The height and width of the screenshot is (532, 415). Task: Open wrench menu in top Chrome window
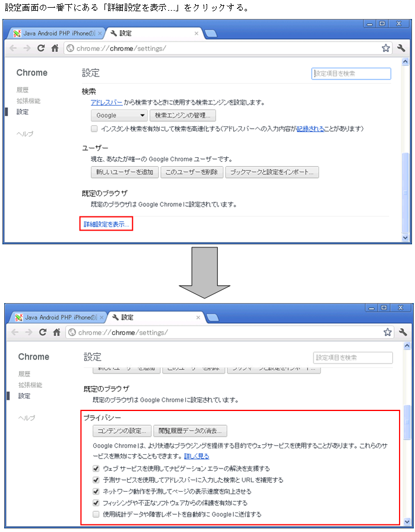pos(401,48)
